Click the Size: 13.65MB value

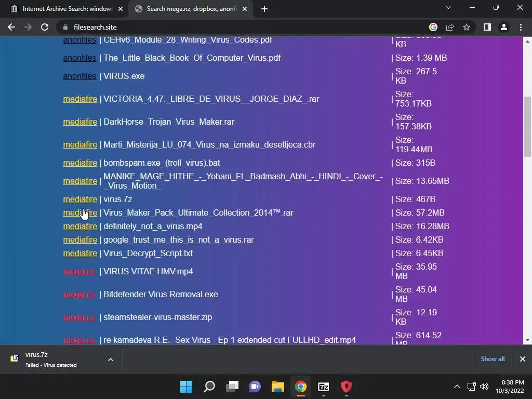point(422,181)
